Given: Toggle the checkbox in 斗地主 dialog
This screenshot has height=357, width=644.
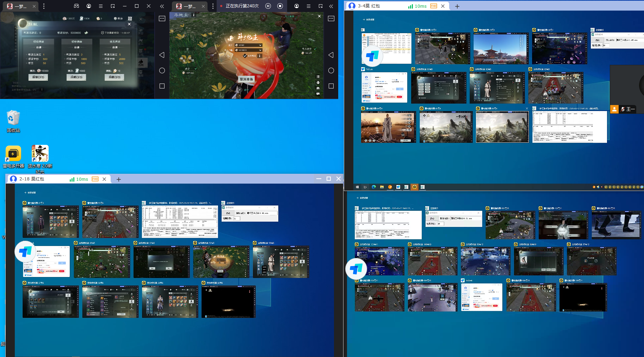Looking at the screenshot, I should pos(245,56).
